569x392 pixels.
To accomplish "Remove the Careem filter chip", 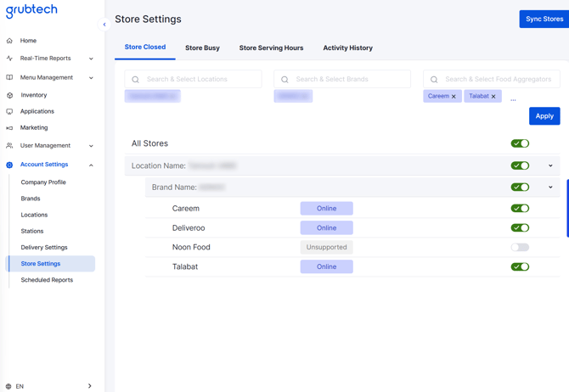I will coord(454,97).
